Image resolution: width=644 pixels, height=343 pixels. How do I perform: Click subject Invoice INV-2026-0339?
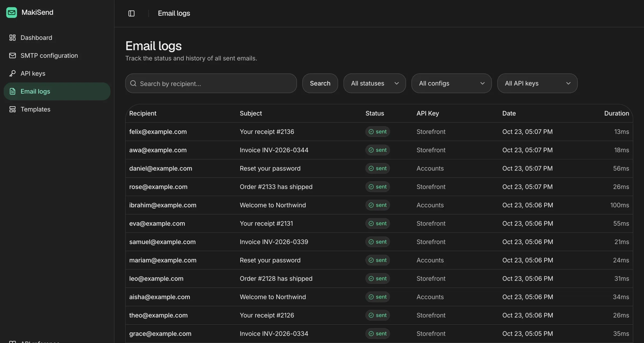pyautogui.click(x=274, y=242)
